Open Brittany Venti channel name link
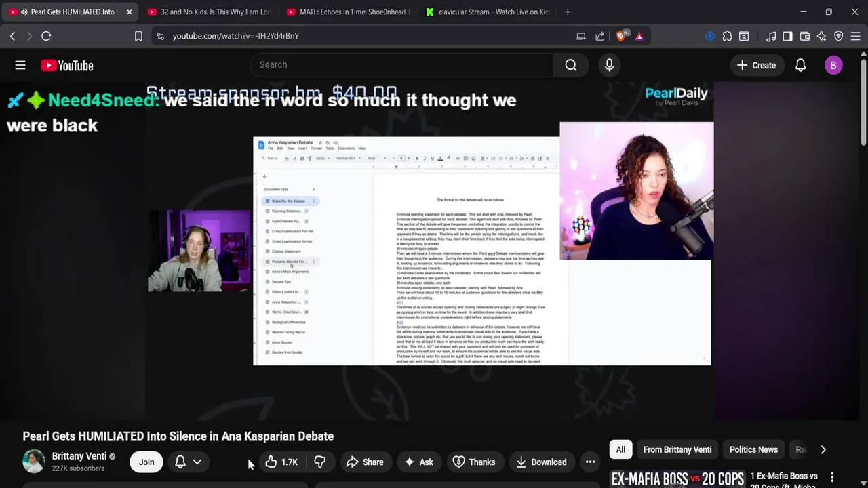Screen dimensions: 868x488 pos(79,456)
